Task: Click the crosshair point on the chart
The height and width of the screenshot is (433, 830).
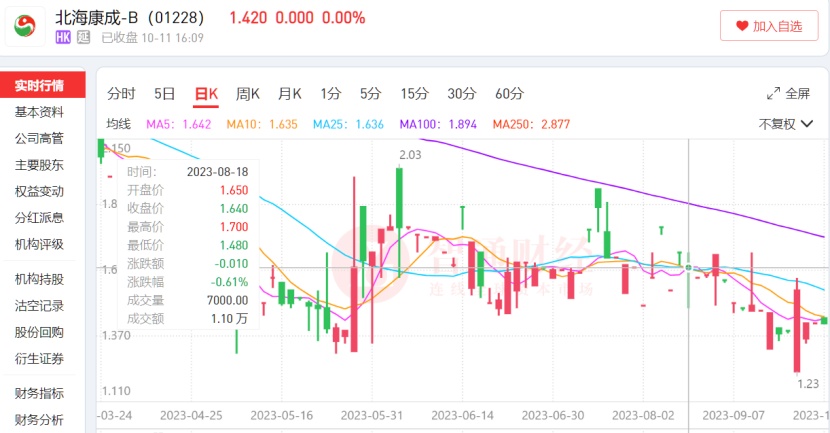Action: [689, 268]
